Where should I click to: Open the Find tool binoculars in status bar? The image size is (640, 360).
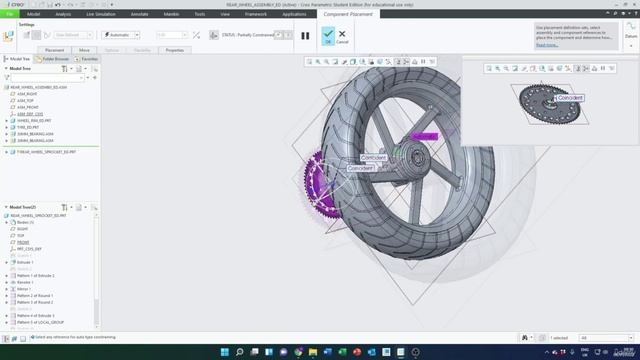(525, 338)
